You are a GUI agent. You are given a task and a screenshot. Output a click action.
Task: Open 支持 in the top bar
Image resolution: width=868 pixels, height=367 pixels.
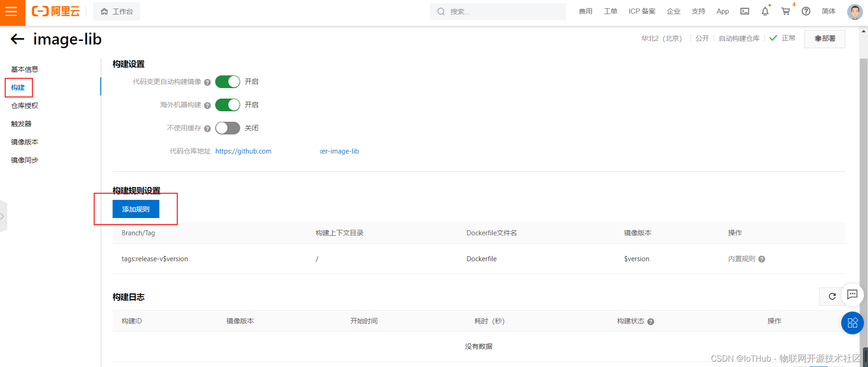[x=699, y=11]
